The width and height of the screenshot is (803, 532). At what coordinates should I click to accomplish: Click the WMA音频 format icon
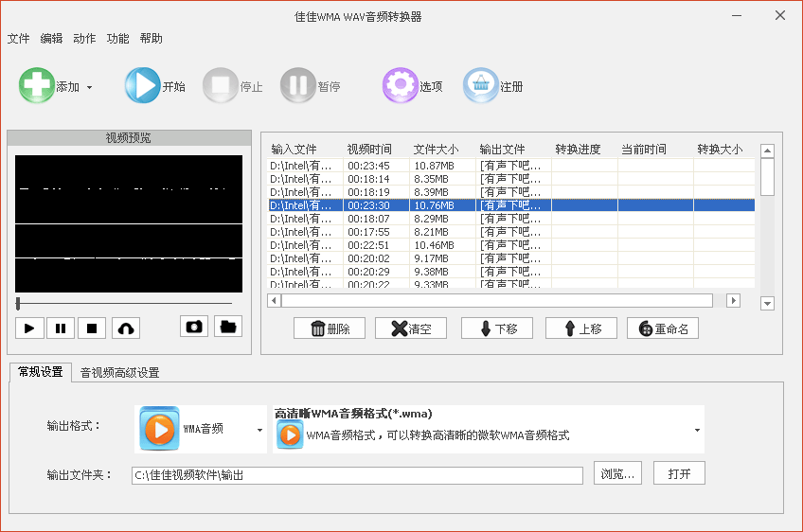click(159, 429)
